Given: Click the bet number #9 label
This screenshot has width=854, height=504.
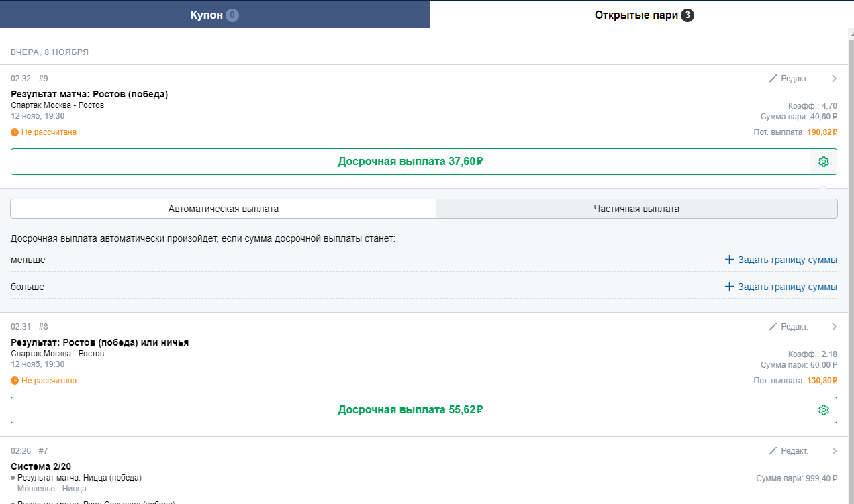Looking at the screenshot, I should tap(43, 79).
